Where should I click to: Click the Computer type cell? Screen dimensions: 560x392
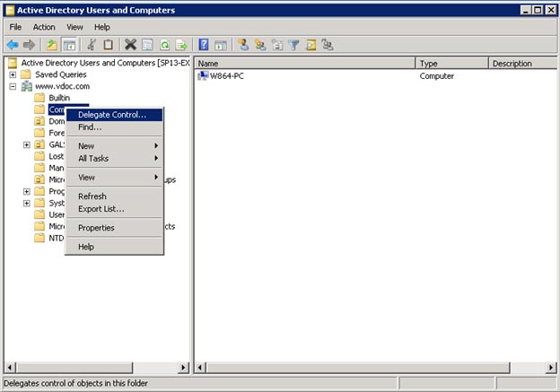click(436, 75)
